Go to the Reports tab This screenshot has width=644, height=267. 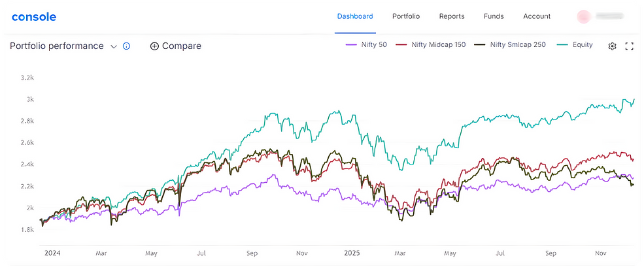click(x=452, y=16)
